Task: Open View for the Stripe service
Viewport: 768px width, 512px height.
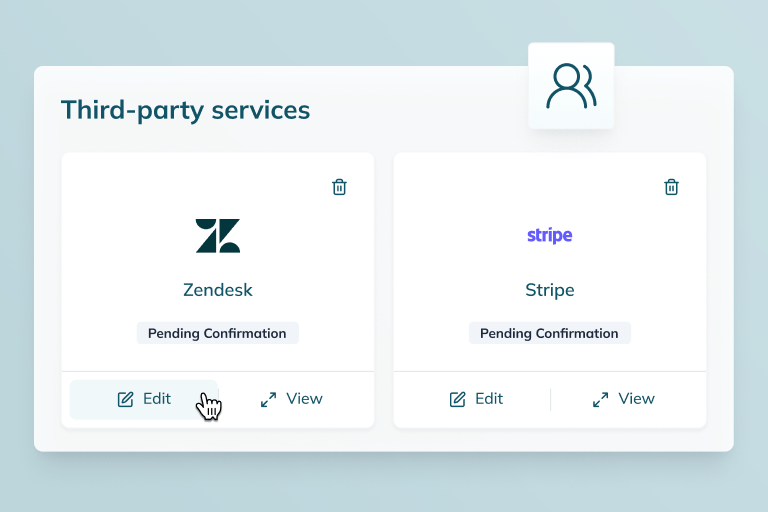Action: pos(624,399)
